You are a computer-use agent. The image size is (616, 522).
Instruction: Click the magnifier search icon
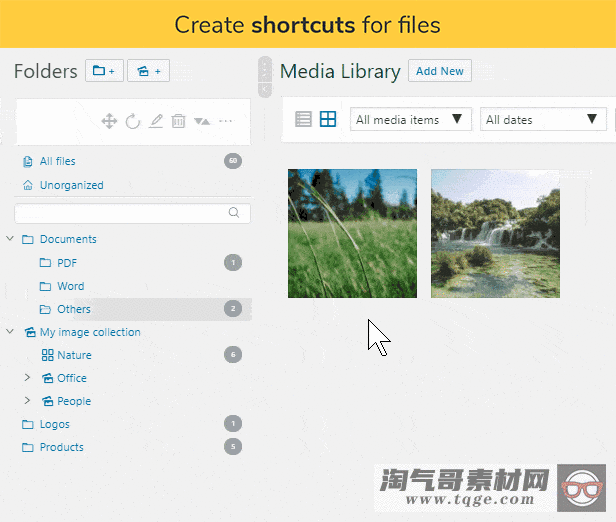234,212
